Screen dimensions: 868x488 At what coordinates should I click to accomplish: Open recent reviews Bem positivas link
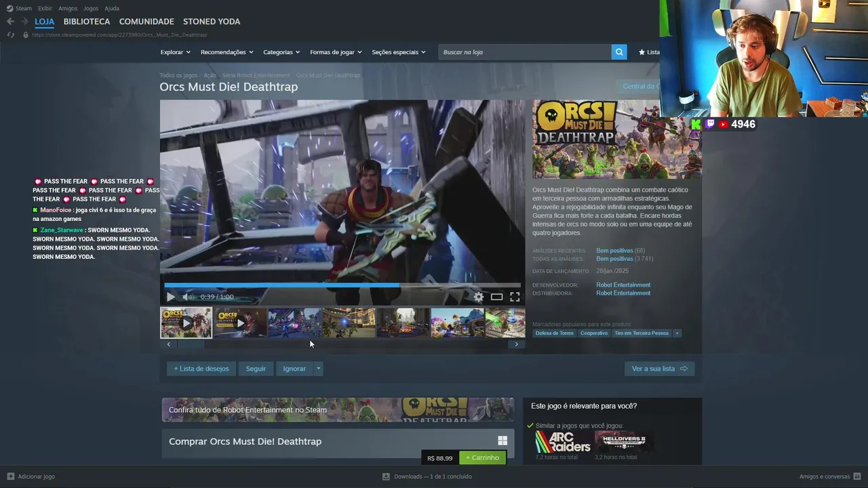pyautogui.click(x=614, y=251)
